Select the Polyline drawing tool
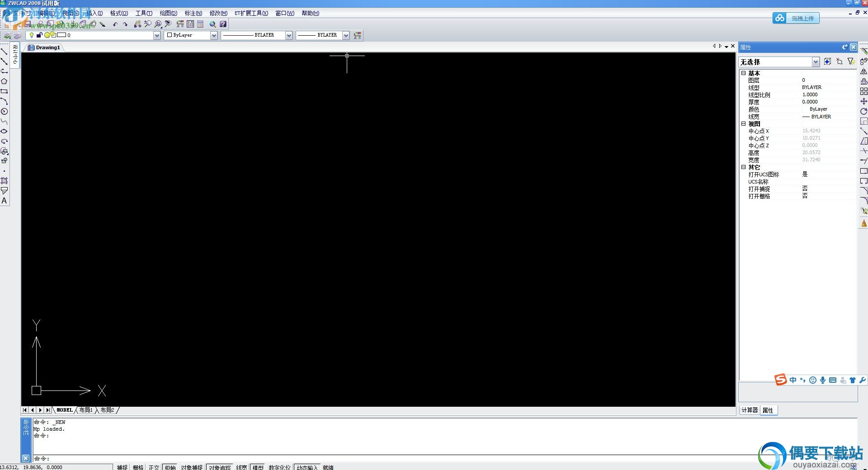The height and width of the screenshot is (470, 868). 4,71
